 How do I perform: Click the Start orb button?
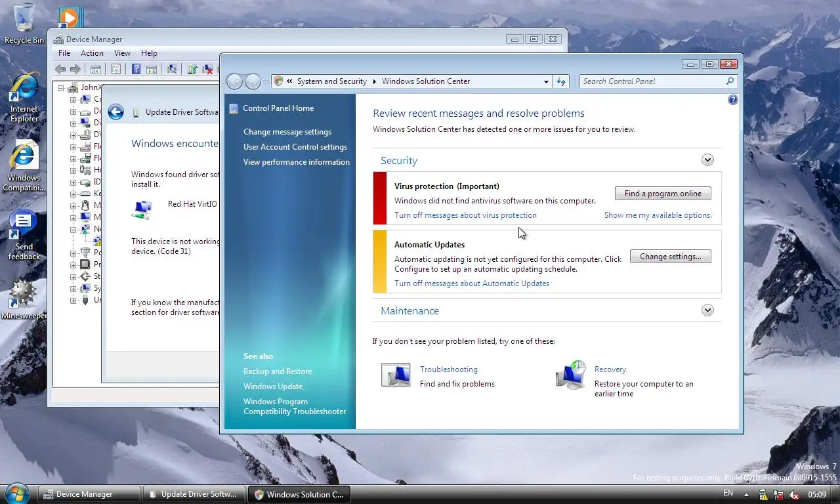[16, 493]
